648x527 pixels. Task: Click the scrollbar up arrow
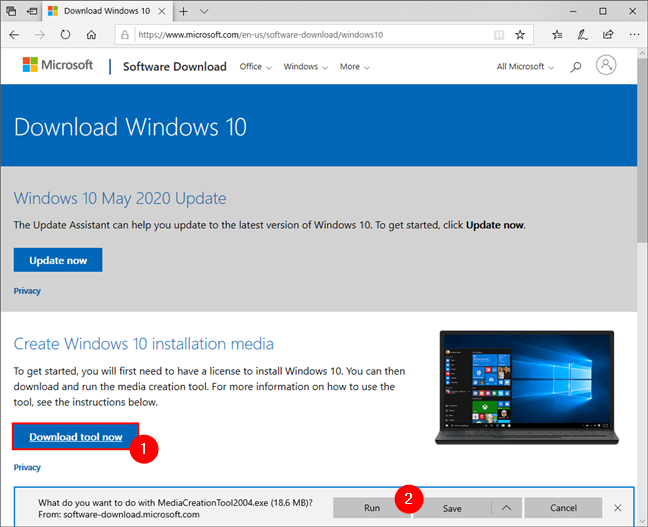pos(642,53)
